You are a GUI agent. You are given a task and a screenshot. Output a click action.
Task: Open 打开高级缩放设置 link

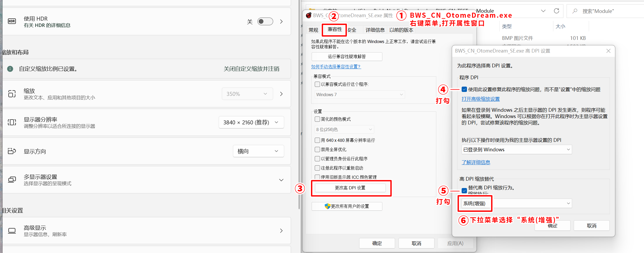click(x=481, y=99)
